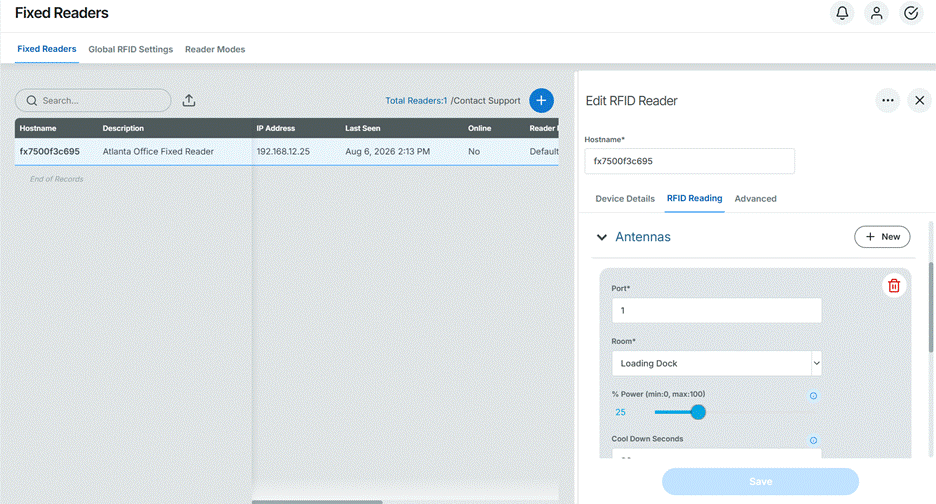This screenshot has width=936, height=504.
Task: Select the fx7500f3c695 table row hostname
Action: (50, 151)
